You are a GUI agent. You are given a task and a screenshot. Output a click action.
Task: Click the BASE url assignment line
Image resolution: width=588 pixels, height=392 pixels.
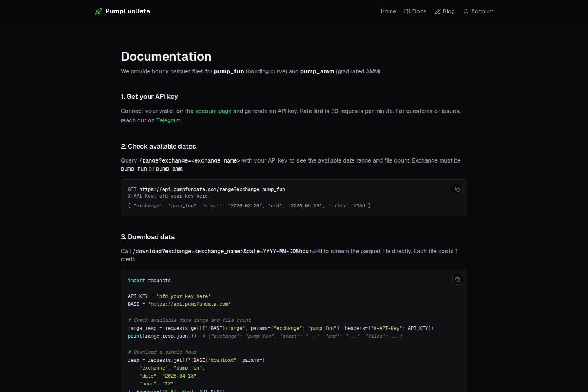pos(179,304)
